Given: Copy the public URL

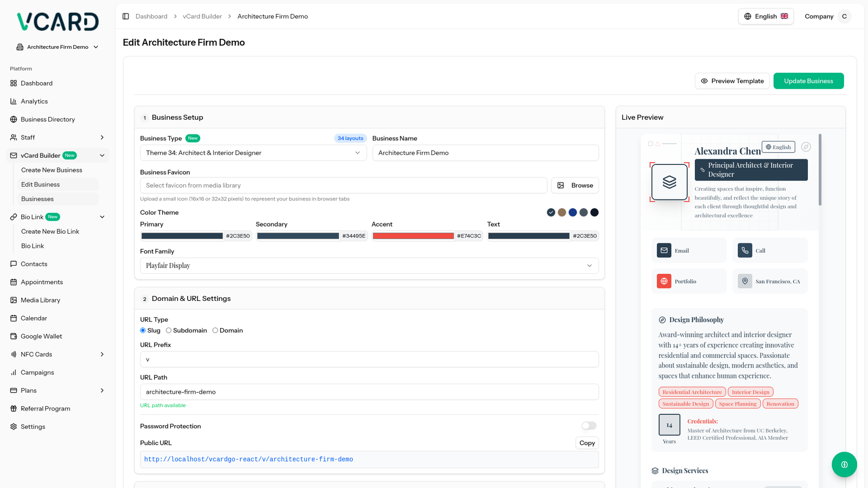Looking at the screenshot, I should pos(586,443).
